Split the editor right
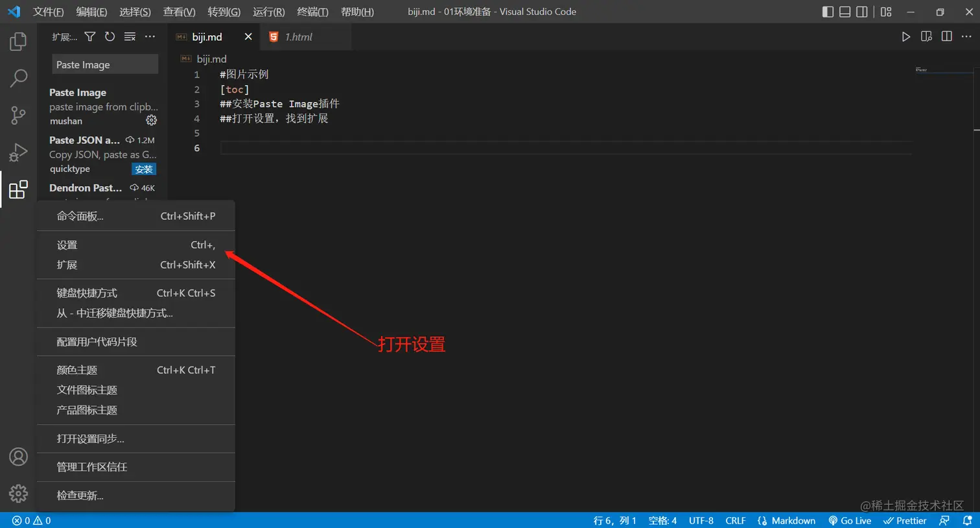The width and height of the screenshot is (980, 528). click(946, 37)
